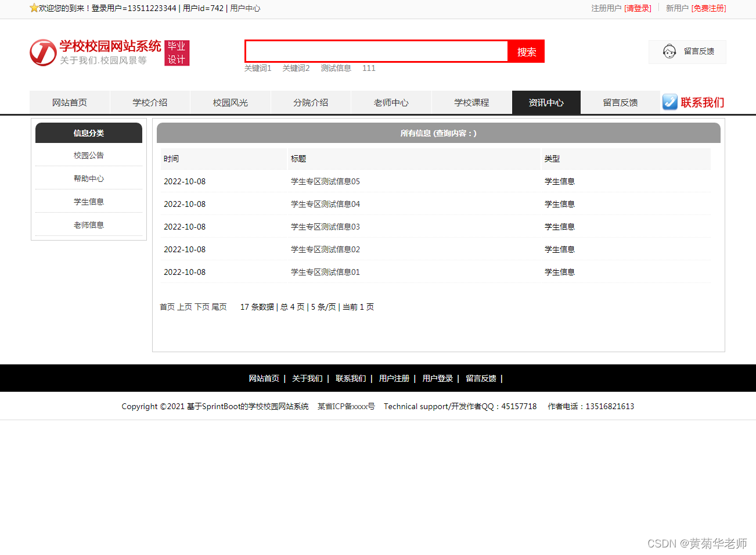Open 老师中心 navigation item
Screen dimensions: 756x555
(391, 102)
